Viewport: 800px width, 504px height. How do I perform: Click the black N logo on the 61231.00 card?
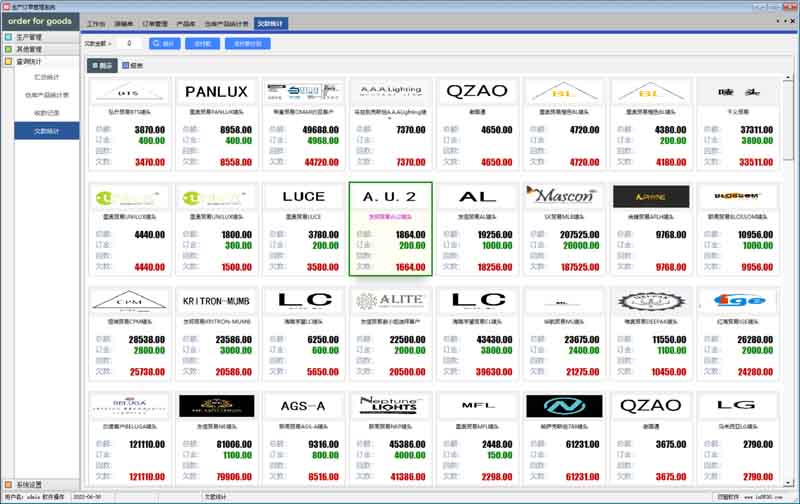pyautogui.click(x=564, y=406)
